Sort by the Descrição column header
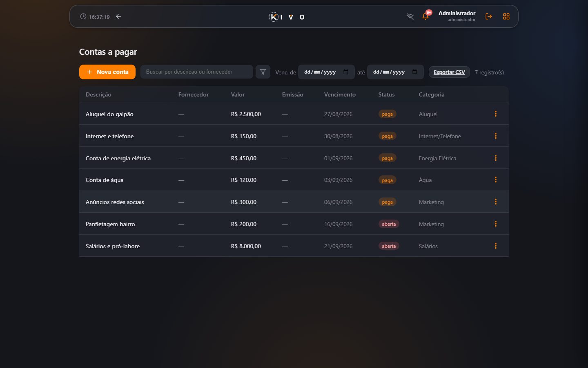This screenshot has width=588, height=368. pyautogui.click(x=98, y=94)
